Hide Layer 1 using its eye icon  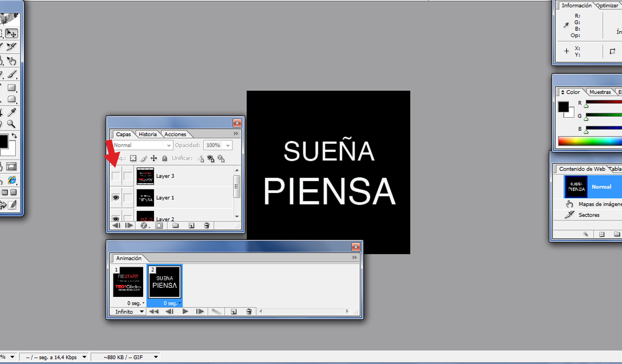pos(116,198)
